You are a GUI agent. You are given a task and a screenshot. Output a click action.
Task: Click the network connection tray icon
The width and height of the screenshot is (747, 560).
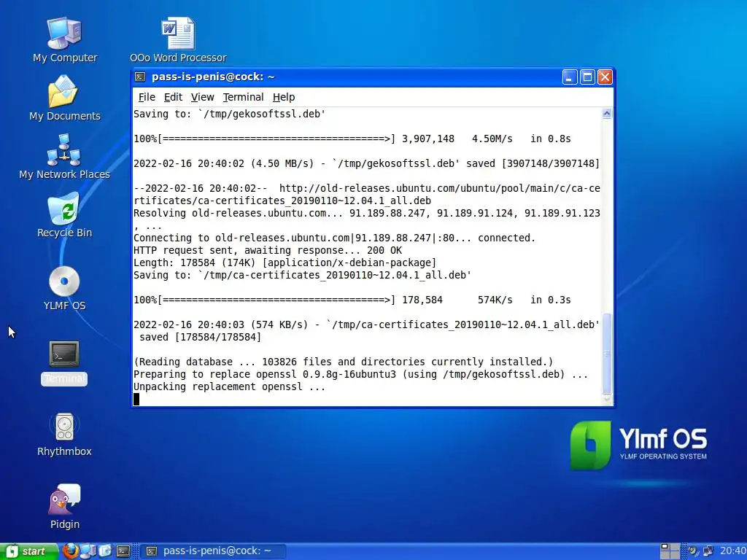[708, 551]
